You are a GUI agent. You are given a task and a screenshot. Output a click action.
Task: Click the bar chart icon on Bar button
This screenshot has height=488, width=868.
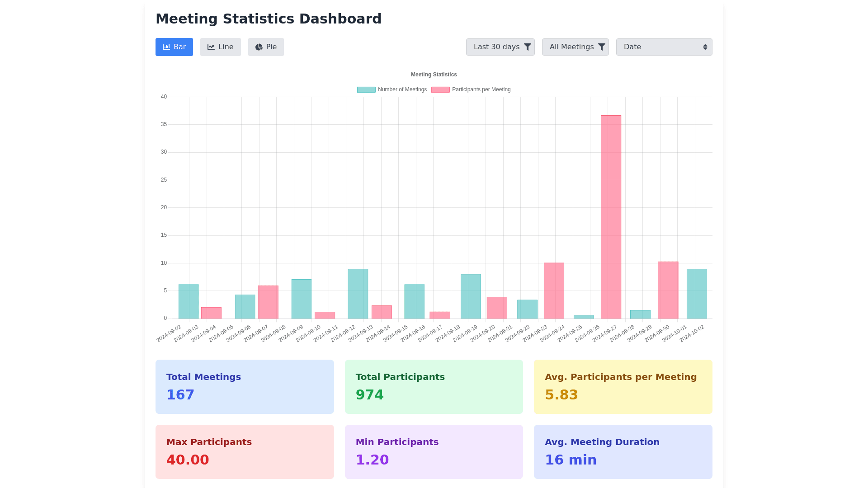click(166, 47)
